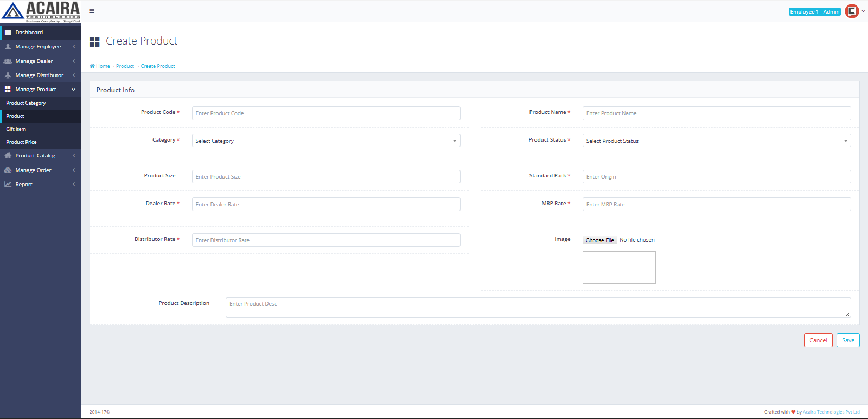This screenshot has height=419, width=868.
Task: Focus the Product Code input field
Action: pos(325,113)
